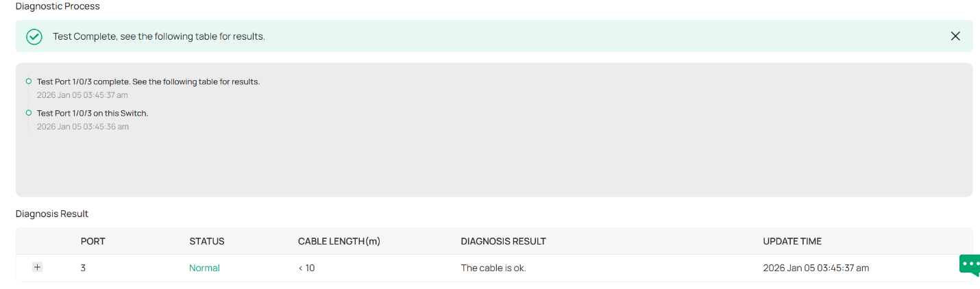
Task: Expand the port 3 result row
Action: pos(38,268)
